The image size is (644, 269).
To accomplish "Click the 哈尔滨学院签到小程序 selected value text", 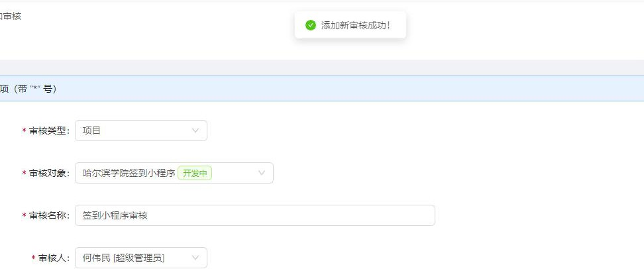I will (129, 173).
